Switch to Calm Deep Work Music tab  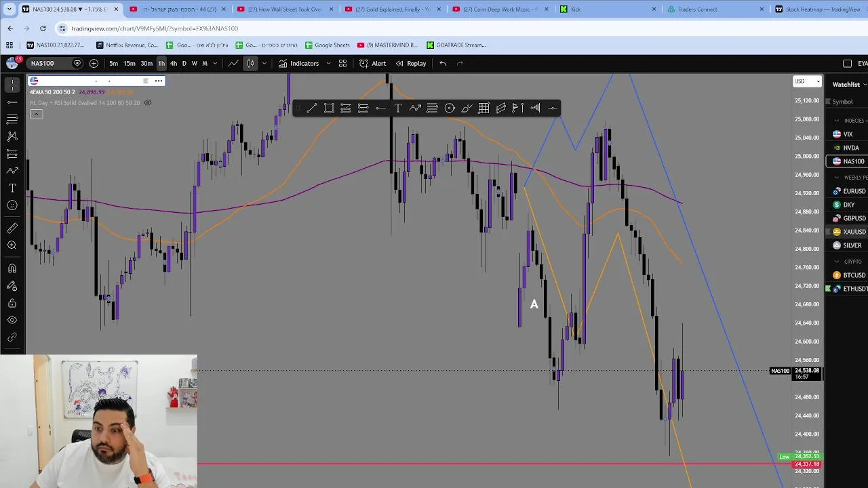500,9
